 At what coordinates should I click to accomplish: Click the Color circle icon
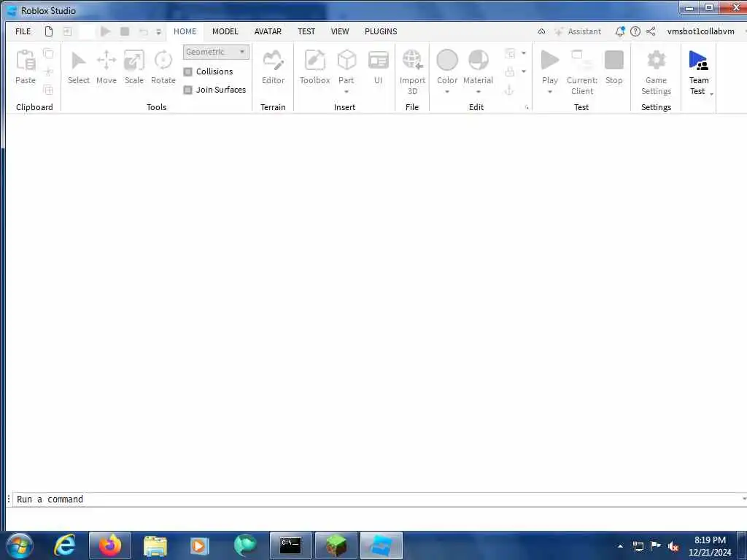point(447,61)
